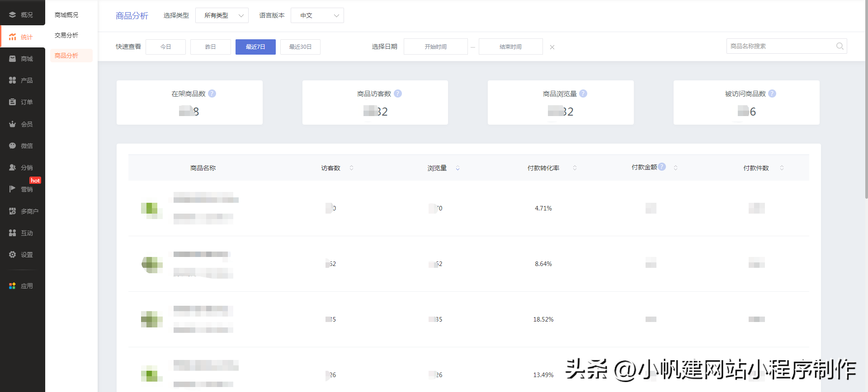Viewport: 868px width, 392px height.
Task: Click the 产品 products sidebar icon
Action: coord(13,80)
